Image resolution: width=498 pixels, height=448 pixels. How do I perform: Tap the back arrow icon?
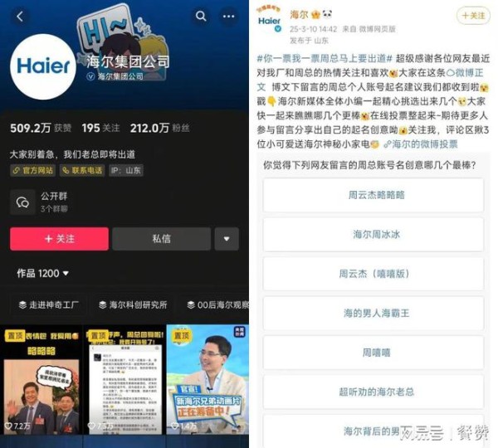point(20,17)
